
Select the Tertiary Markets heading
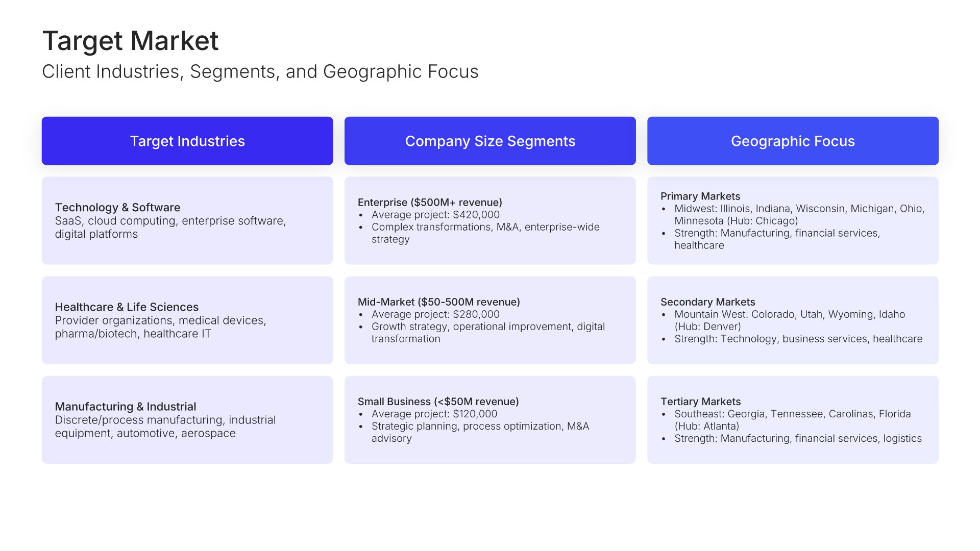(x=700, y=402)
